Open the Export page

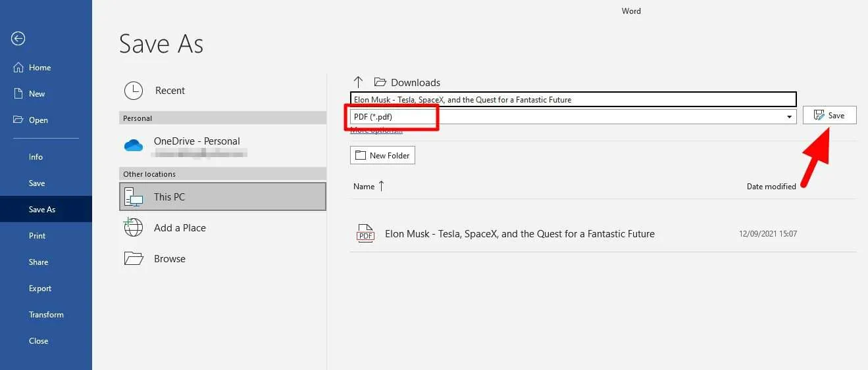pyautogui.click(x=40, y=289)
